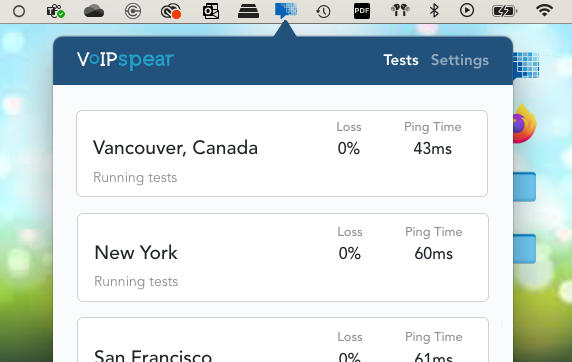Click the Bluetooth menu bar icon
The image size is (572, 362).
(x=434, y=11)
